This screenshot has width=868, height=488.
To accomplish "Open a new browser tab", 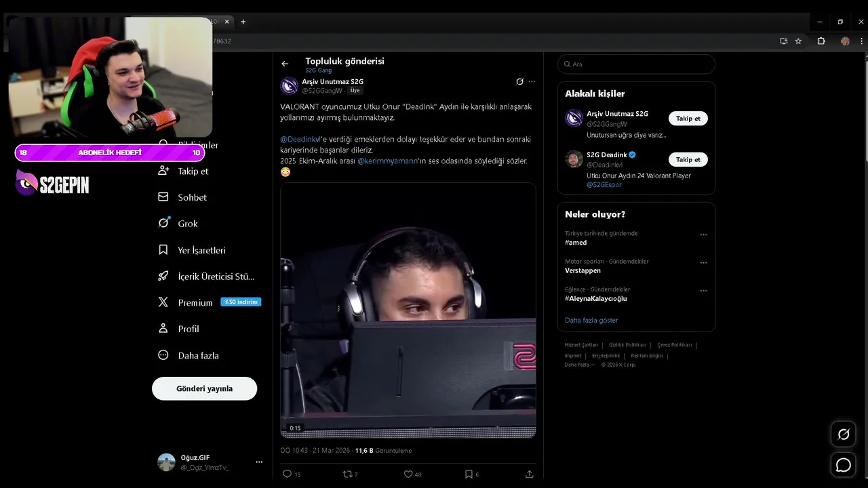I will (243, 22).
